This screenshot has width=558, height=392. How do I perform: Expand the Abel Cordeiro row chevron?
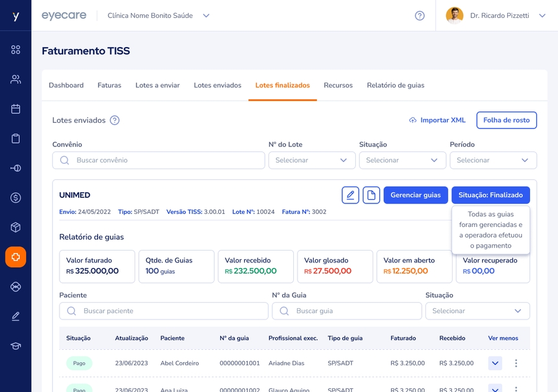point(495,363)
